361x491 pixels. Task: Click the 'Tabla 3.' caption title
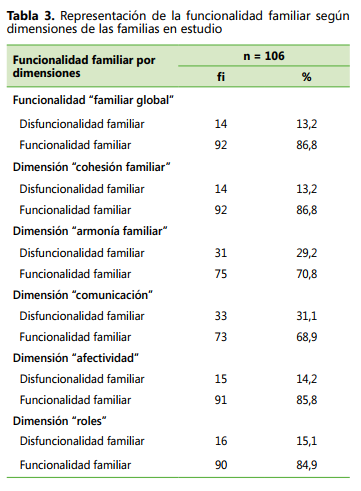(31, 16)
